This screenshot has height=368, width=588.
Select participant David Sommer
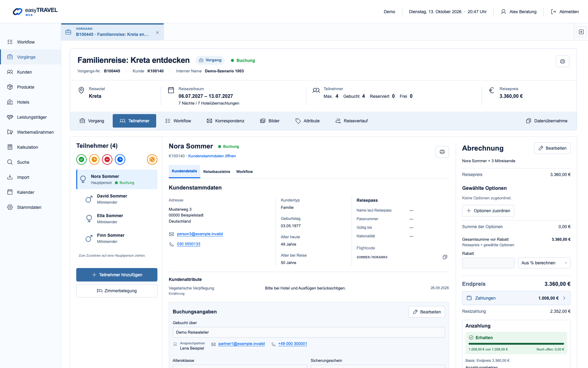(x=117, y=199)
